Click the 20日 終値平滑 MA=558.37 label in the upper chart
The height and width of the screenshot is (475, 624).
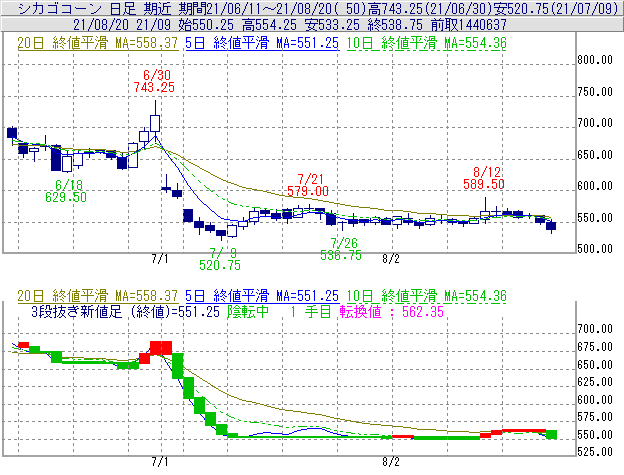[98, 43]
